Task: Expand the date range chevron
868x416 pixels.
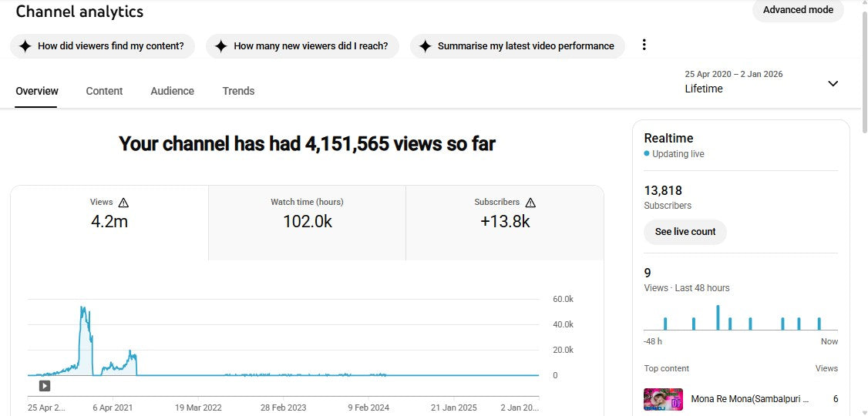Action: coord(833,83)
